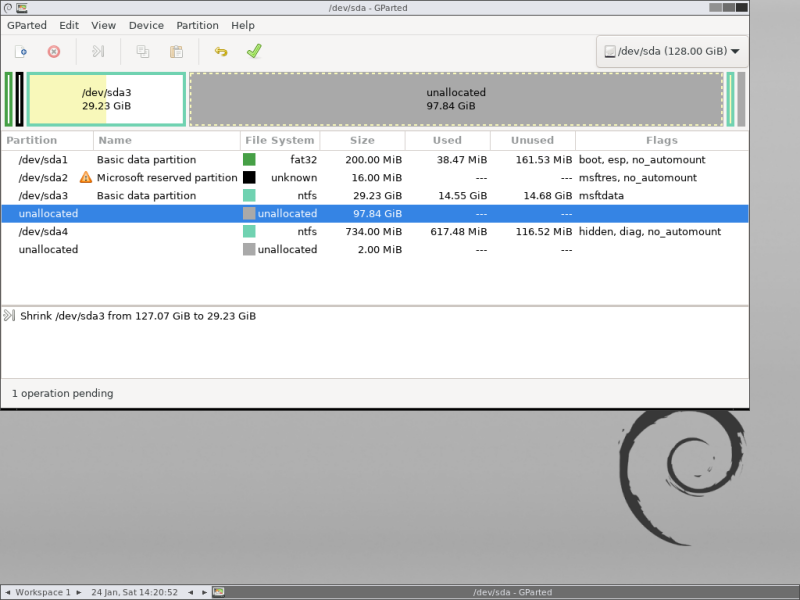Select the /dev/sda3 block in the disk map
Screen dimensions: 800x600
pyautogui.click(x=106, y=99)
